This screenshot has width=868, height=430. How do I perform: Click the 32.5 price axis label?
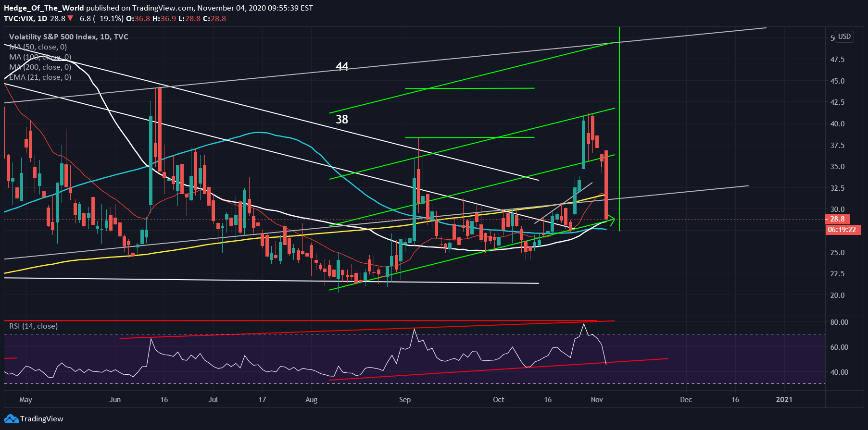tap(837, 188)
